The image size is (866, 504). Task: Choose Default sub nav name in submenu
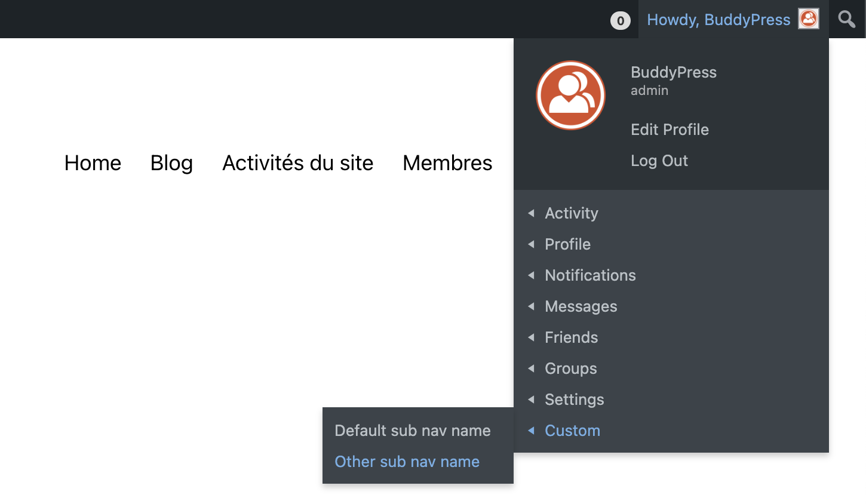click(413, 431)
